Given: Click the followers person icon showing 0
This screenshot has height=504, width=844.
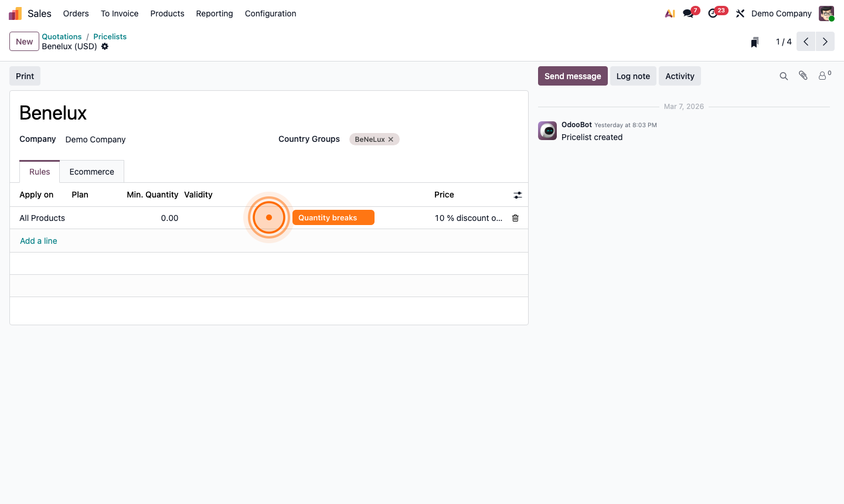Looking at the screenshot, I should point(822,76).
